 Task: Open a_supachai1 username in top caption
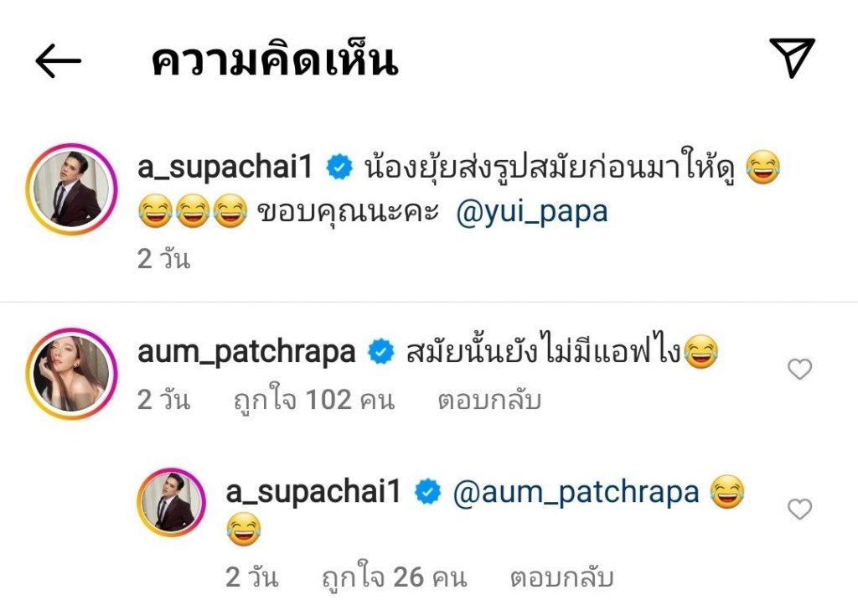point(225,167)
